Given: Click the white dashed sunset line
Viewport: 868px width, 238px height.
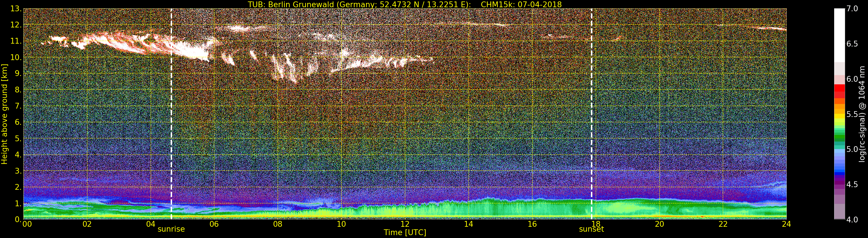Looking at the screenshot, I should [x=591, y=114].
